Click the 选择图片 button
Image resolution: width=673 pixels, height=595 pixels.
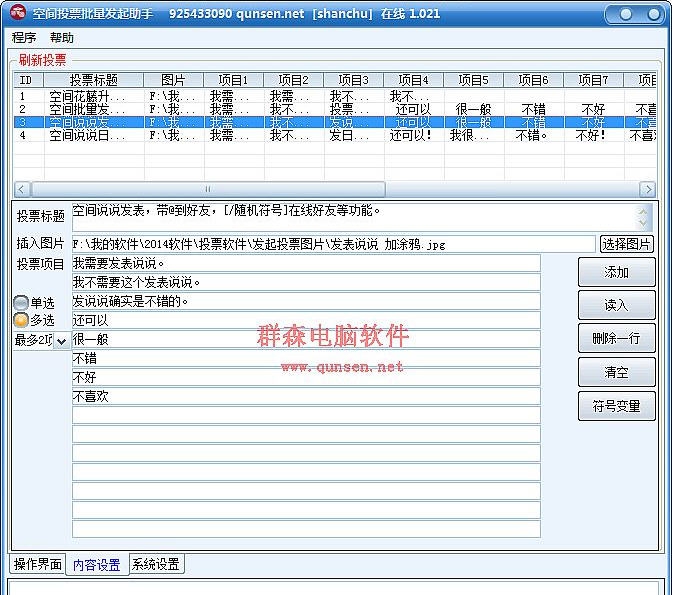coord(627,244)
